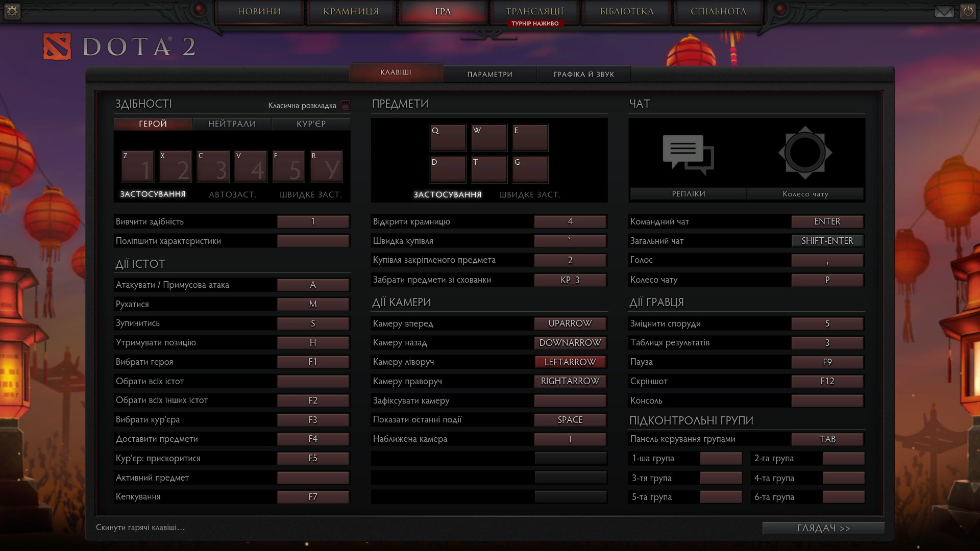Click the chat wheel icon
This screenshot has height=551, width=980.
[x=805, y=153]
